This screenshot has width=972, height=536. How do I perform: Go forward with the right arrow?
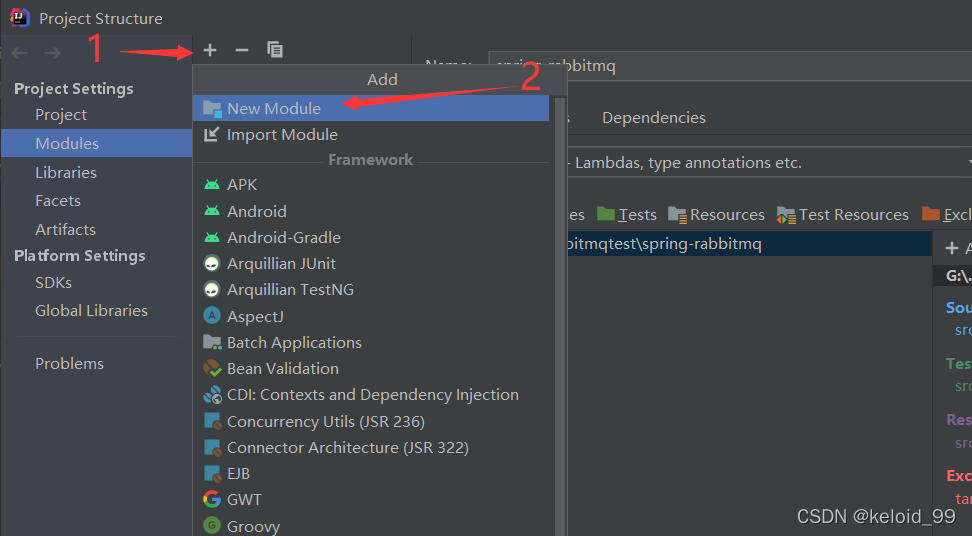[x=53, y=53]
